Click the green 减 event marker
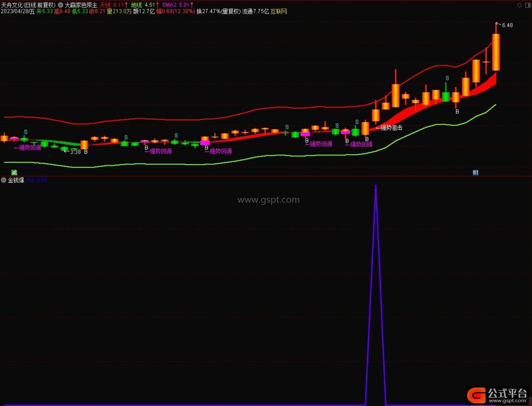The width and height of the screenshot is (532, 406). (x=14, y=173)
